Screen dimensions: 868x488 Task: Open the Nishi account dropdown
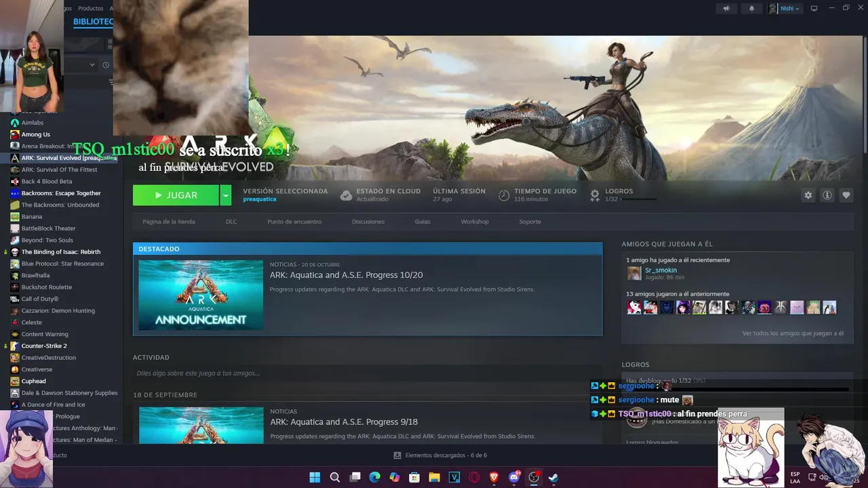pyautogui.click(x=785, y=8)
